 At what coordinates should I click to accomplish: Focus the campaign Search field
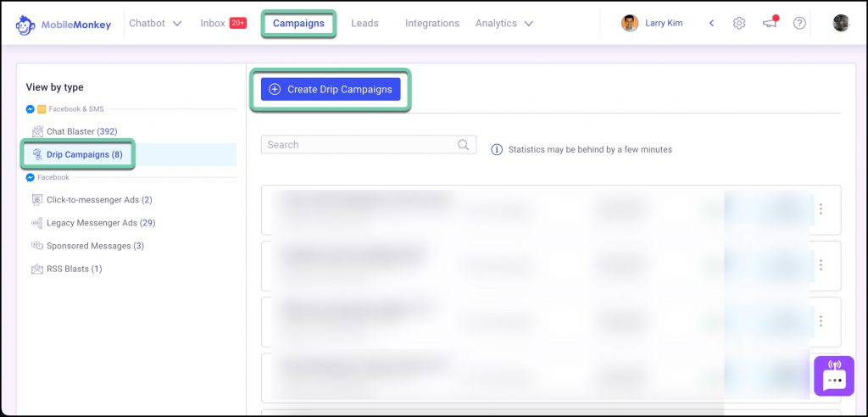click(369, 145)
